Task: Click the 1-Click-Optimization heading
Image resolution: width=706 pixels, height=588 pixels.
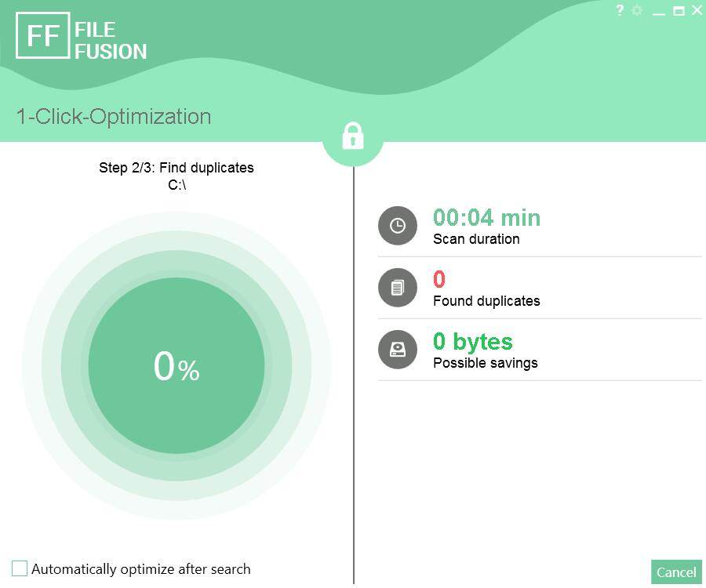Action: click(x=114, y=117)
